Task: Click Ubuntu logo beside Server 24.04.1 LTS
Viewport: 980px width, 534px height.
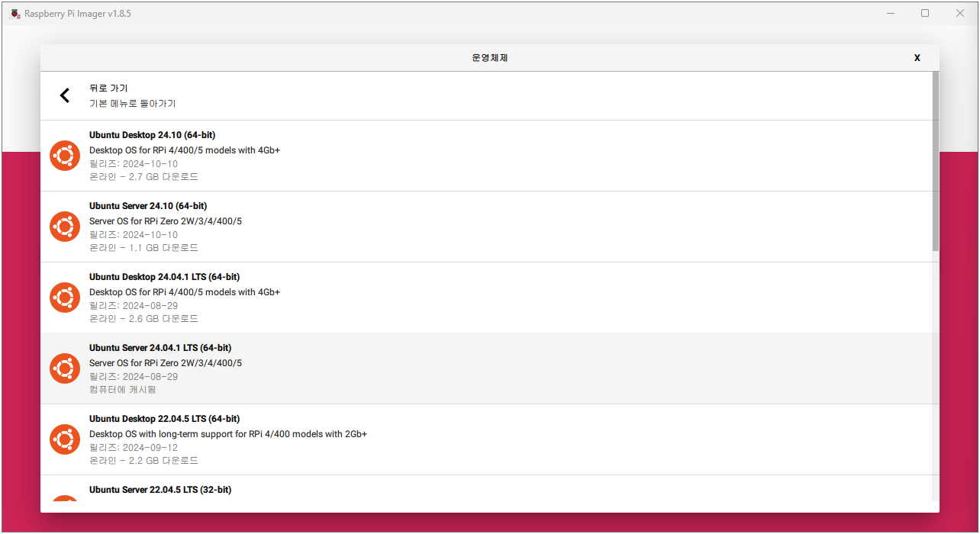Action: 65,368
